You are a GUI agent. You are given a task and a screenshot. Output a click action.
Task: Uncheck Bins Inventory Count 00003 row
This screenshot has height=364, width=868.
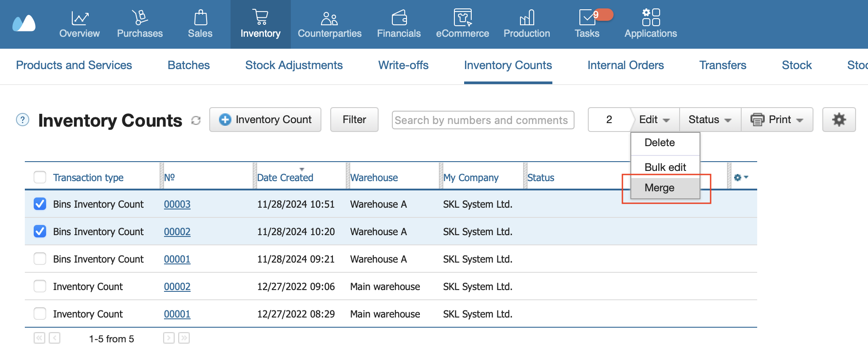(x=40, y=204)
